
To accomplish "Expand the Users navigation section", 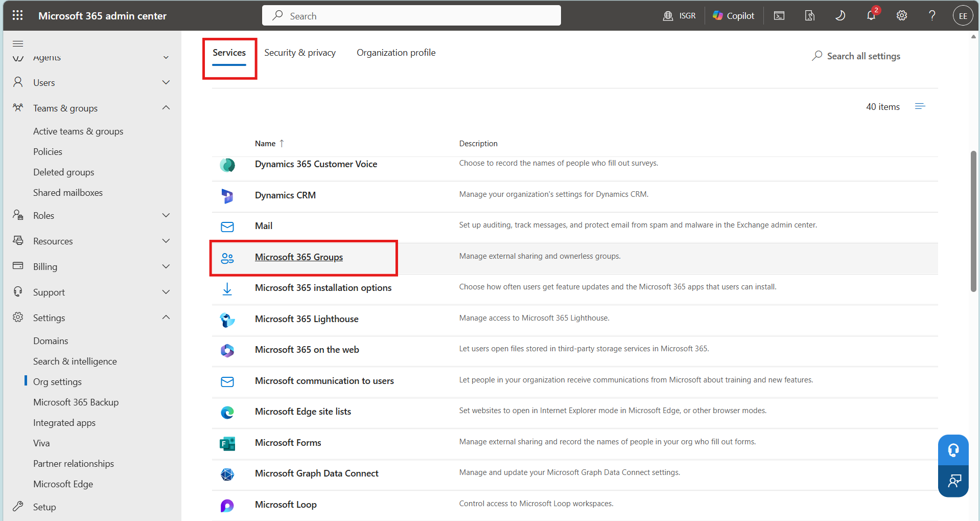I will 92,82.
